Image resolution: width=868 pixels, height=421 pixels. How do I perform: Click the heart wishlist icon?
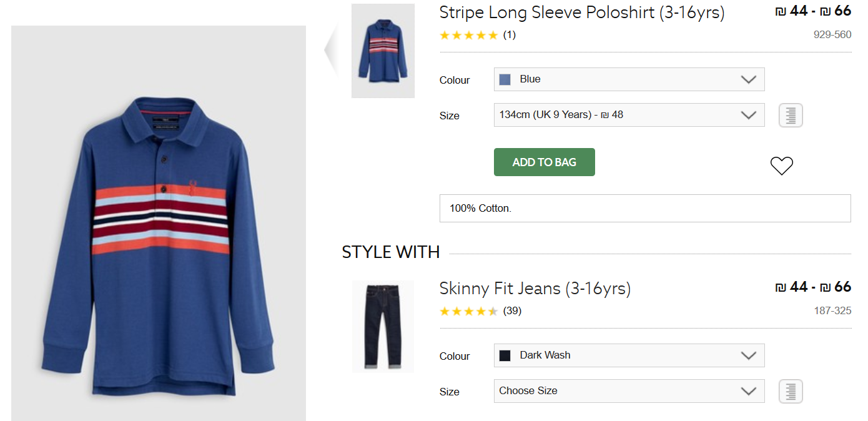tap(781, 166)
